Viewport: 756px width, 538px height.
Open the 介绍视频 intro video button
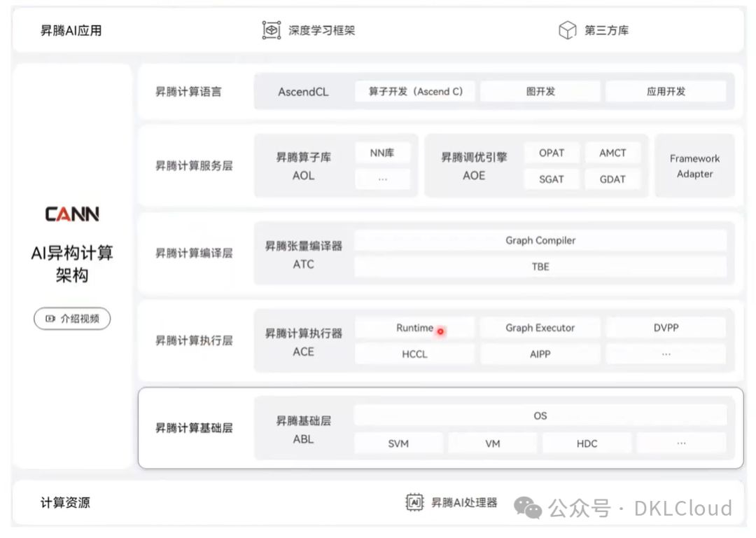72,319
